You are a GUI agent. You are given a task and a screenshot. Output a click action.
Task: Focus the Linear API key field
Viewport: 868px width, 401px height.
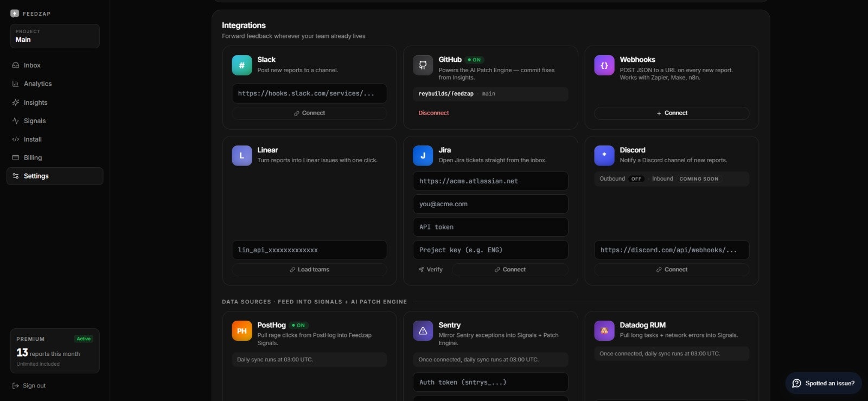click(309, 250)
